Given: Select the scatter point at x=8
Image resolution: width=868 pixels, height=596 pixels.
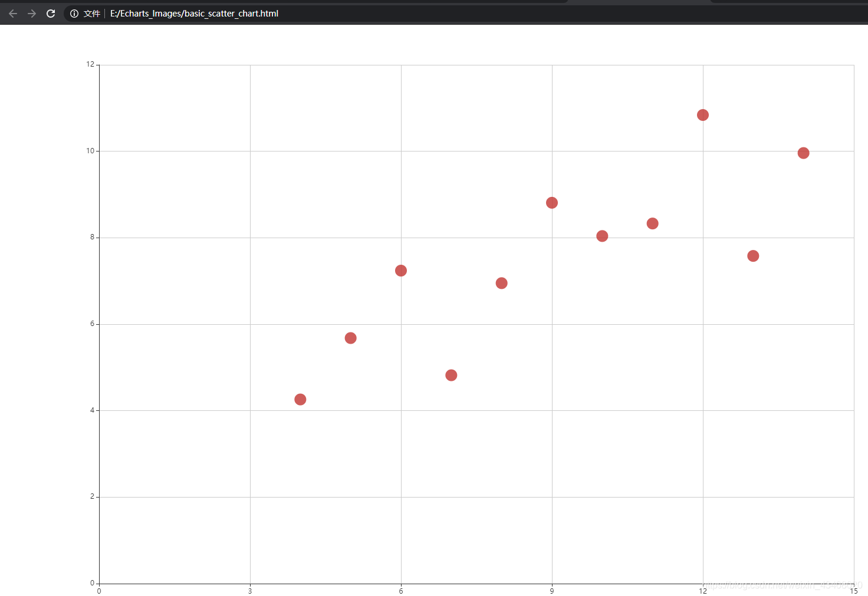Looking at the screenshot, I should click(501, 283).
